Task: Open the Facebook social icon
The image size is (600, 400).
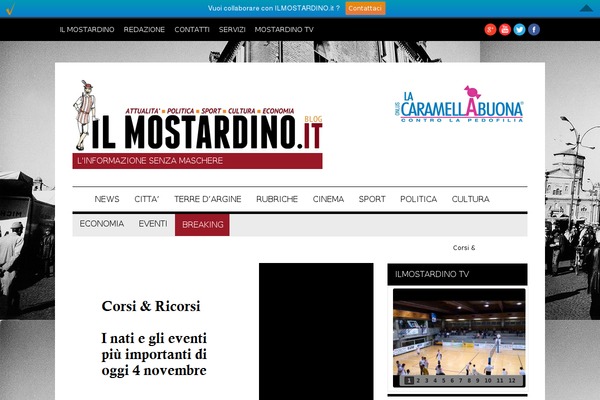Action: click(534, 29)
